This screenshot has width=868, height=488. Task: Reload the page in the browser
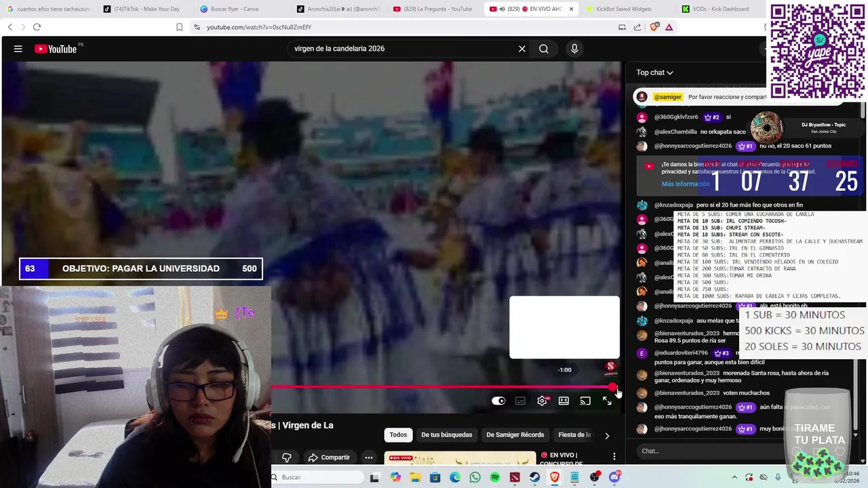[37, 27]
